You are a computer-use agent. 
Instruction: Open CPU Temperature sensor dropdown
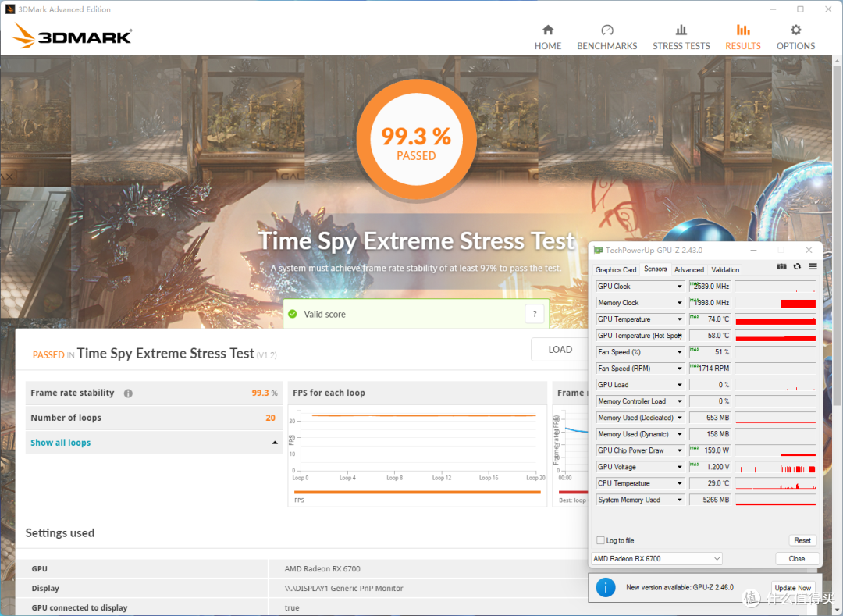tap(680, 483)
